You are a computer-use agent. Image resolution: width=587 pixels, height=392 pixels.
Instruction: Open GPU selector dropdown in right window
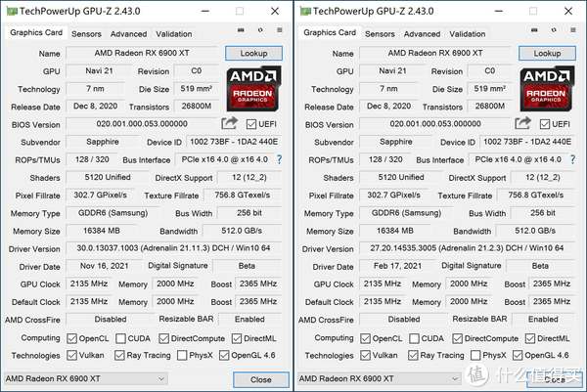coord(380,379)
